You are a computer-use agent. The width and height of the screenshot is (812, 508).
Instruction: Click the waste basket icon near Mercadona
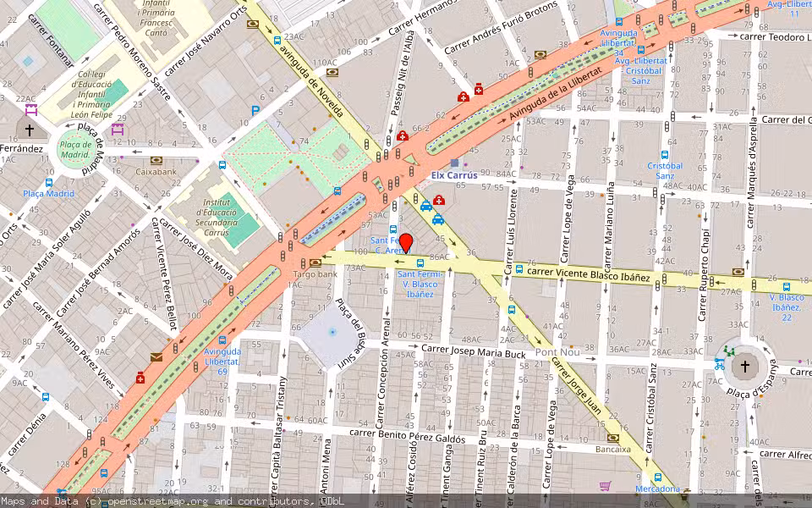685,494
